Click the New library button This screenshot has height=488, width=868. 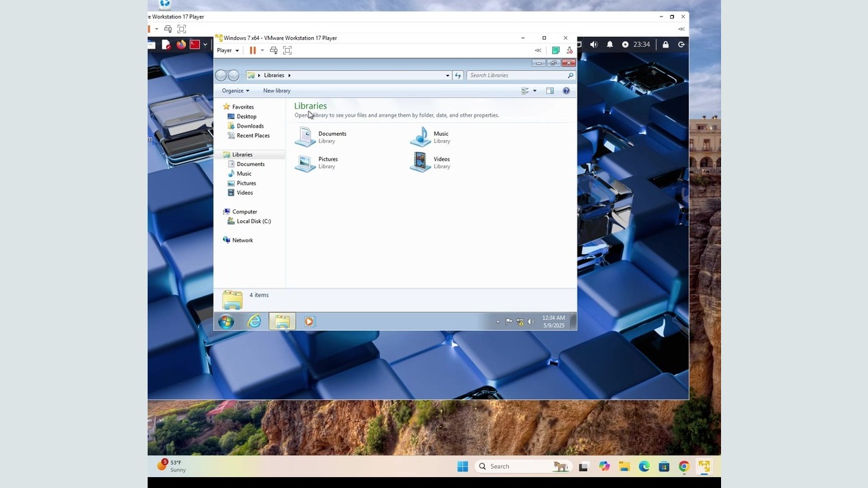tap(277, 91)
